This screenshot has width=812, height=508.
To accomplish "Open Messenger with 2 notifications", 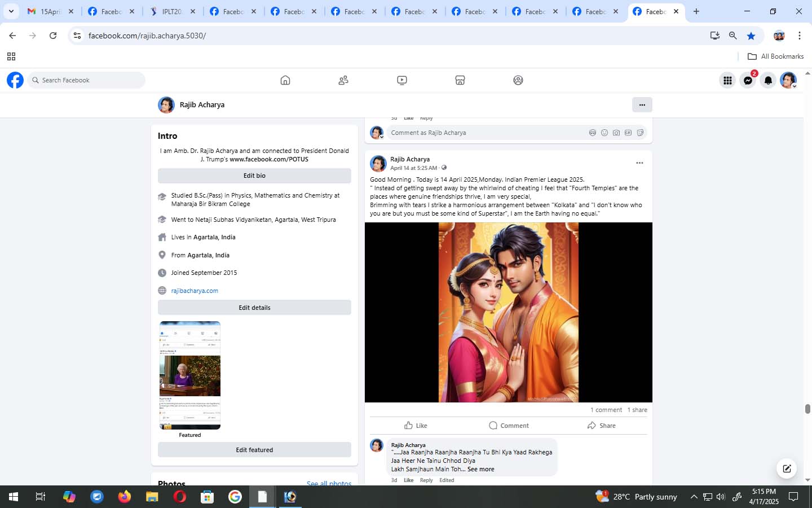I will (x=748, y=80).
